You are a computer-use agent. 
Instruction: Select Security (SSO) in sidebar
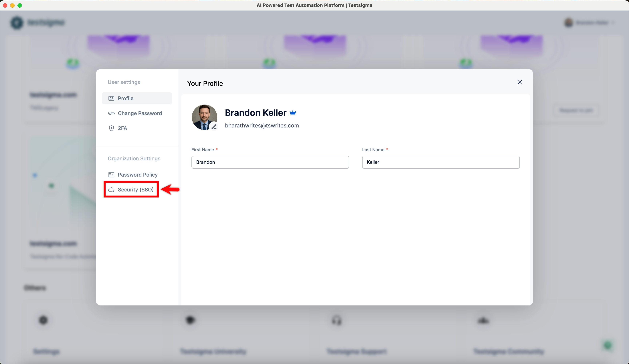point(136,189)
